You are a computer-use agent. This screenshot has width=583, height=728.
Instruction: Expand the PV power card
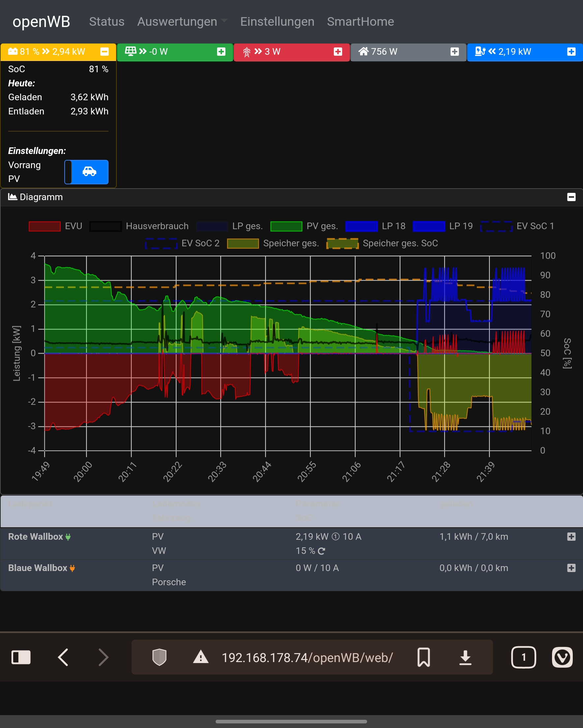click(221, 52)
